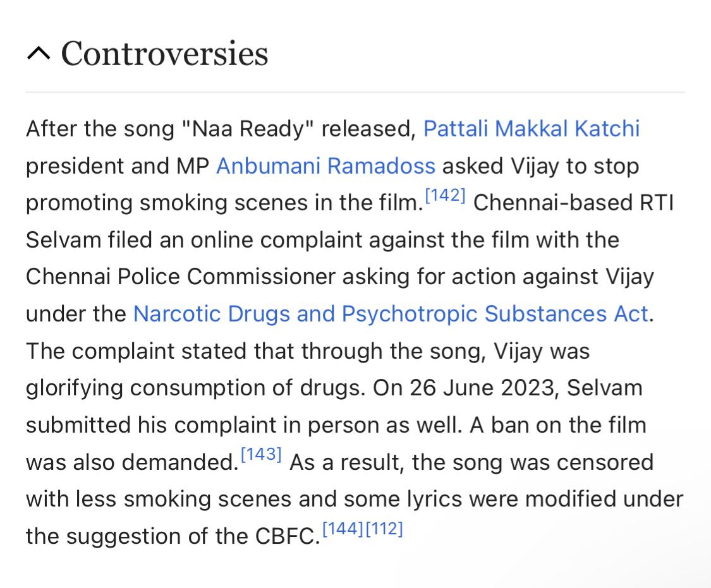Click the [144] reference marker

343,529
